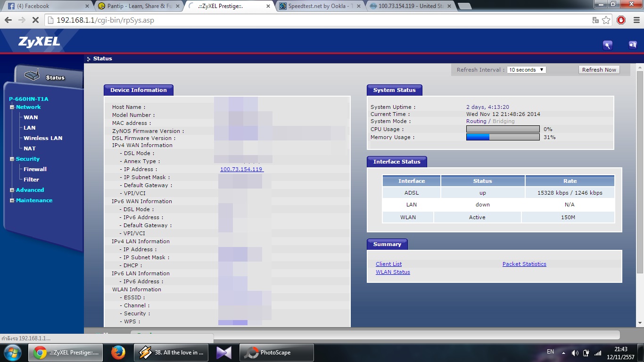The image size is (644, 362).
Task: Click the Refresh Now button
Action: [599, 70]
